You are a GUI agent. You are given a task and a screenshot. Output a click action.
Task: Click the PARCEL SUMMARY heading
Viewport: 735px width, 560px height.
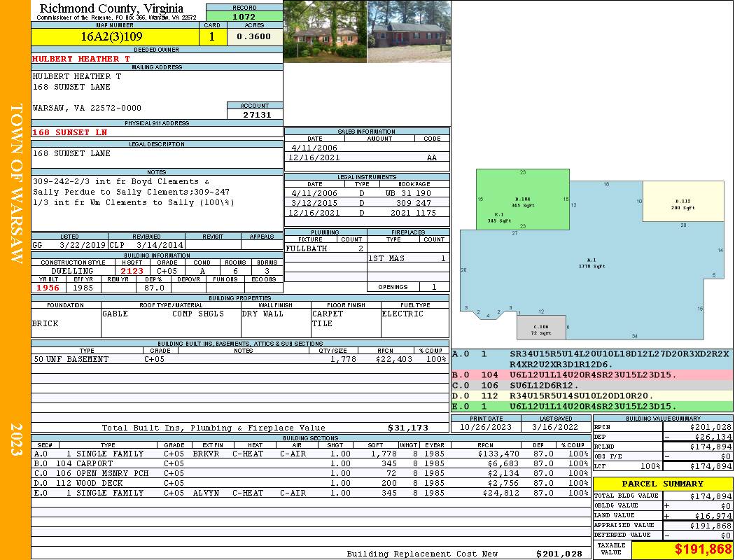[x=662, y=484]
